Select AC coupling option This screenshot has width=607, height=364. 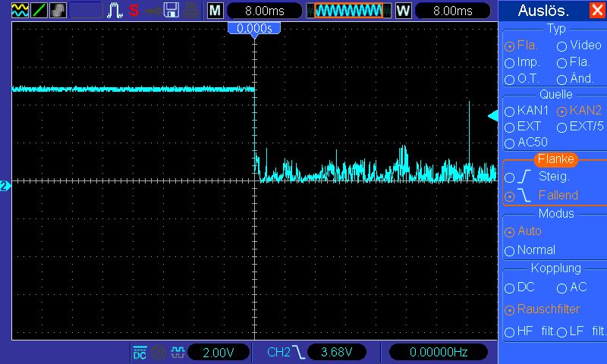[562, 288]
